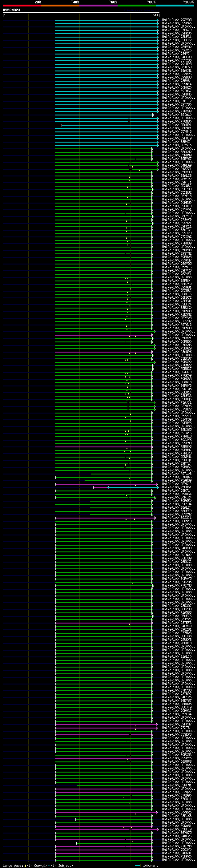Click UniRef100_Q01MP5 label

pyautogui.click(x=177, y=64)
